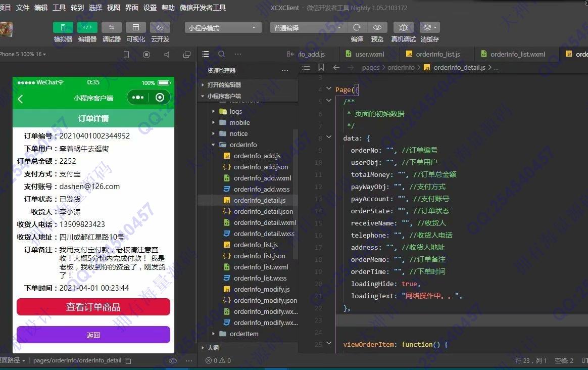Open the mini program mode dropdown

(223, 28)
